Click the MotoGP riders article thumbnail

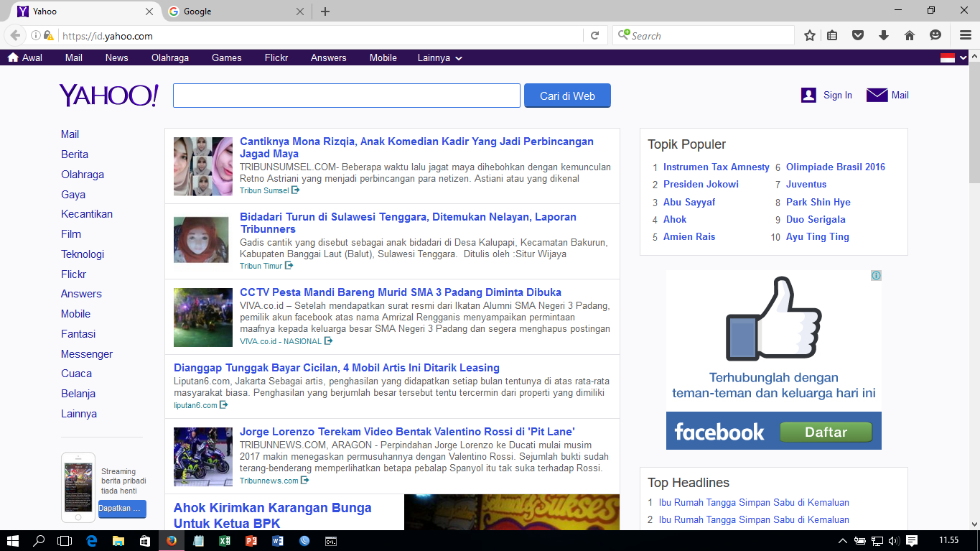(203, 457)
